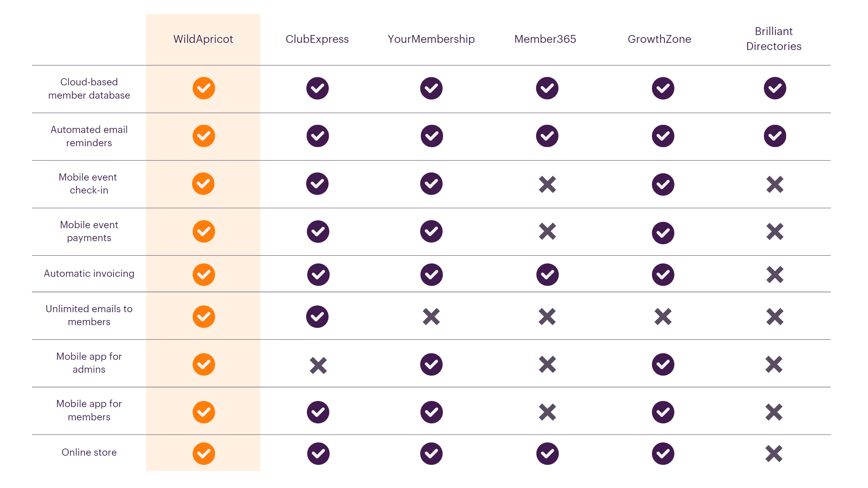Click Brilliant Directories X icon for Online store
The height and width of the screenshot is (488, 868).
pos(774,453)
